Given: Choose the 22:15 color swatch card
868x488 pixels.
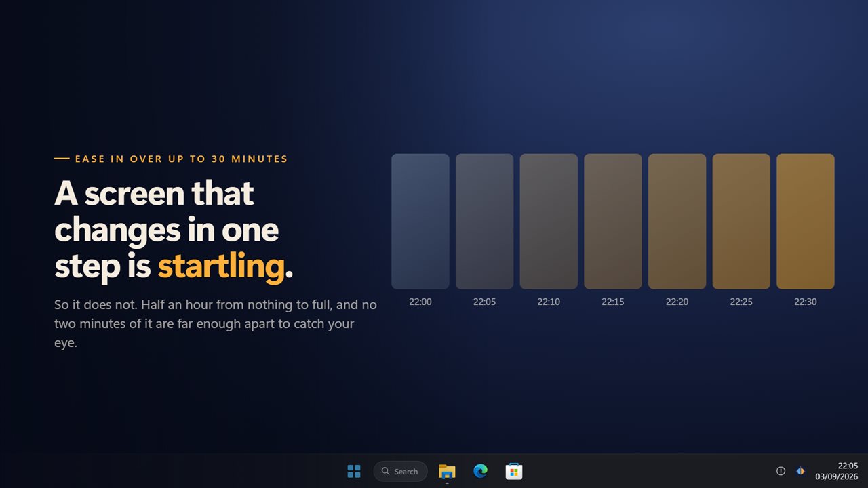Looking at the screenshot, I should pos(613,222).
